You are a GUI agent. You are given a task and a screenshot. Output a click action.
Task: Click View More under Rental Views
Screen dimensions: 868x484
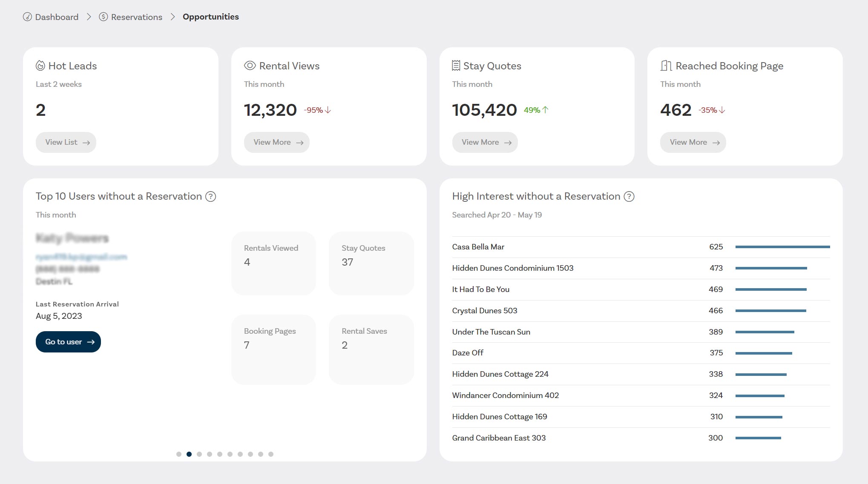point(276,142)
